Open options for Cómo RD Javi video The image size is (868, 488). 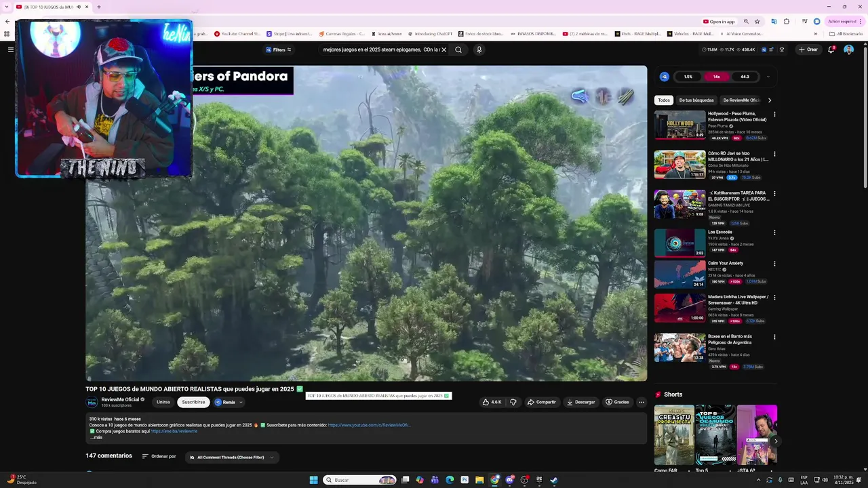click(774, 154)
